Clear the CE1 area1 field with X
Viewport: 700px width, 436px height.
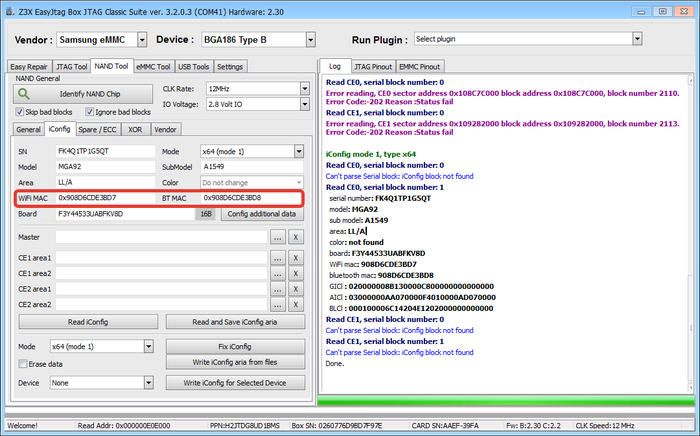pos(296,258)
